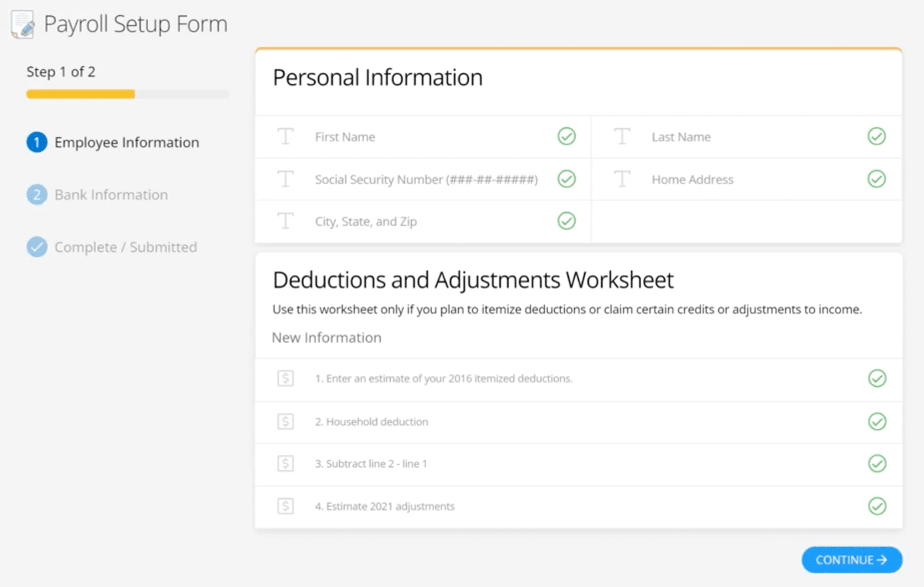The image size is (924, 587).
Task: Click the Home Address text field icon
Action: pyautogui.click(x=622, y=179)
